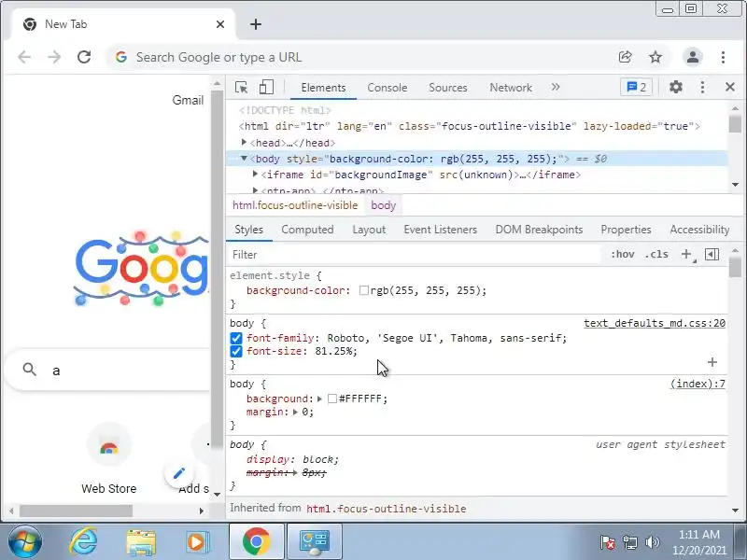Viewport: 747px width, 560px height.
Task: Insert style rule below font-size plus icon
Action: (712, 362)
